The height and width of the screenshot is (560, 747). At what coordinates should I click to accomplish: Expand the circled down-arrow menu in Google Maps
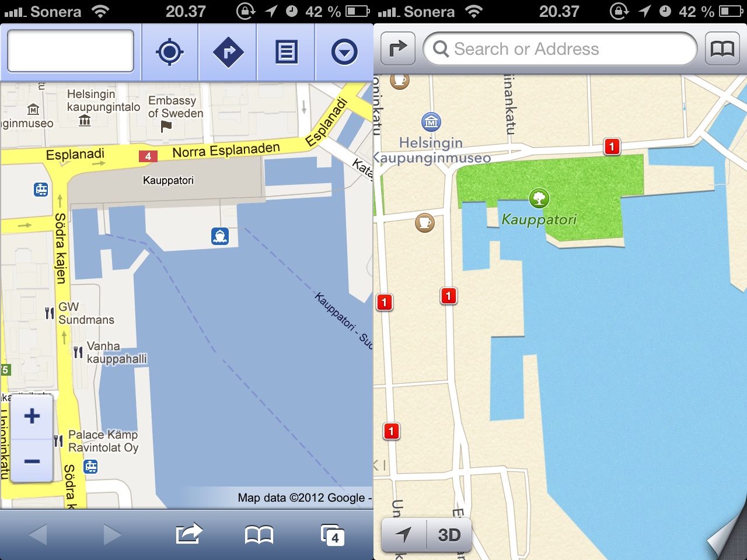click(x=344, y=52)
